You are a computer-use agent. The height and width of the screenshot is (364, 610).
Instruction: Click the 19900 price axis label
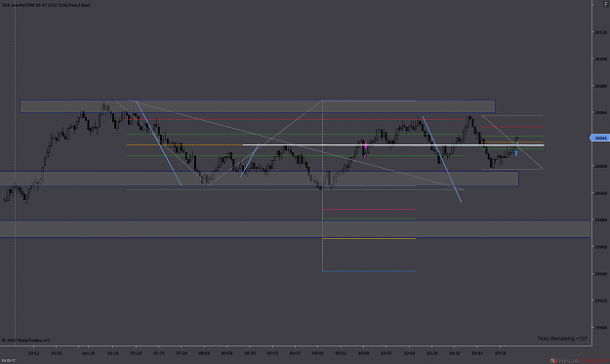click(x=600, y=328)
